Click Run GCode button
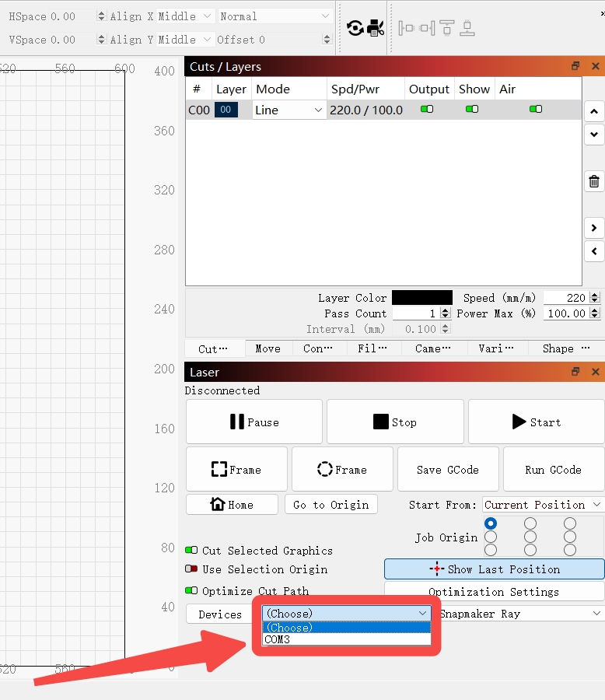The width and height of the screenshot is (605, 700). [x=554, y=470]
